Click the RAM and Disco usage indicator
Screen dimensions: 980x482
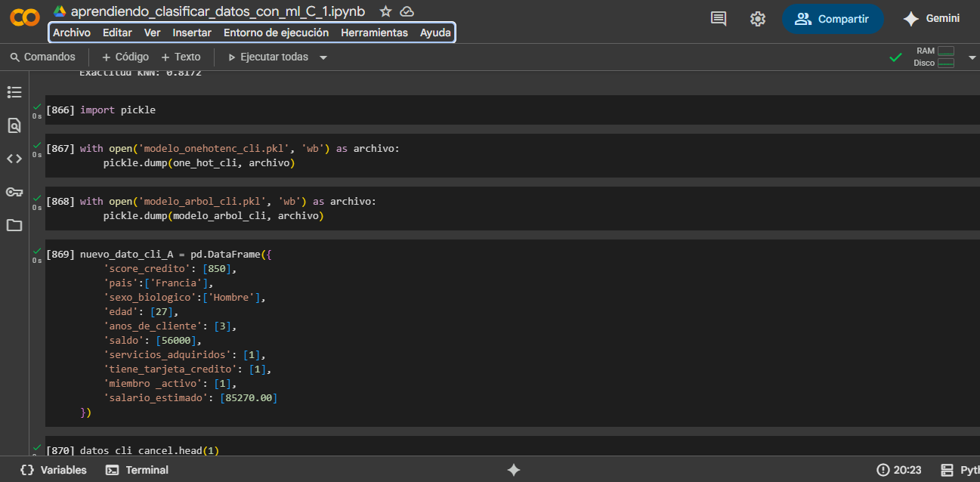(x=934, y=57)
